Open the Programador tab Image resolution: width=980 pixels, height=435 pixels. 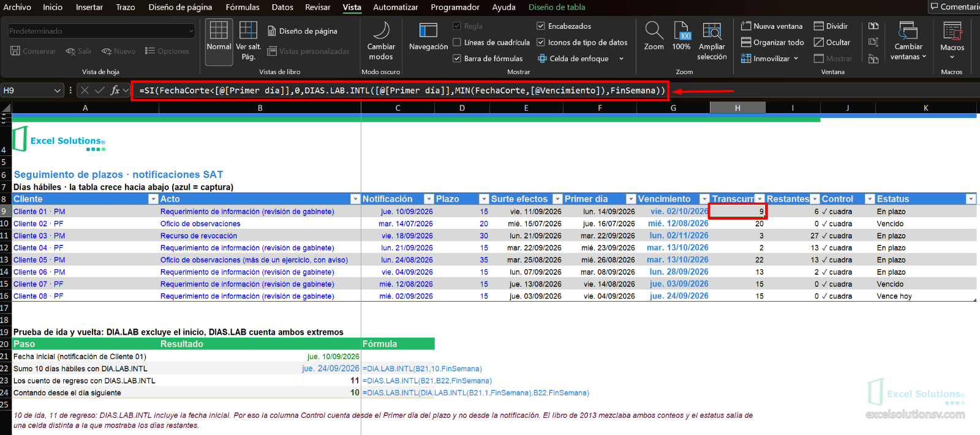pos(455,7)
